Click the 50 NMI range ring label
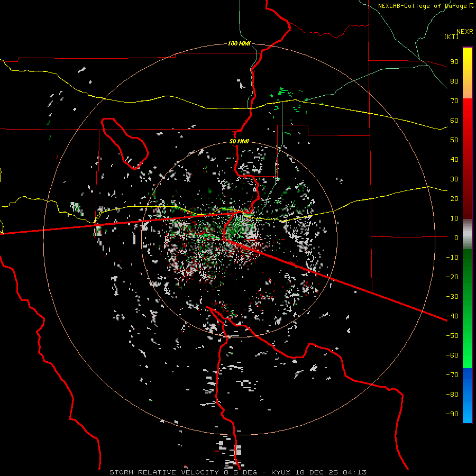This screenshot has width=476, height=476. pyautogui.click(x=239, y=141)
